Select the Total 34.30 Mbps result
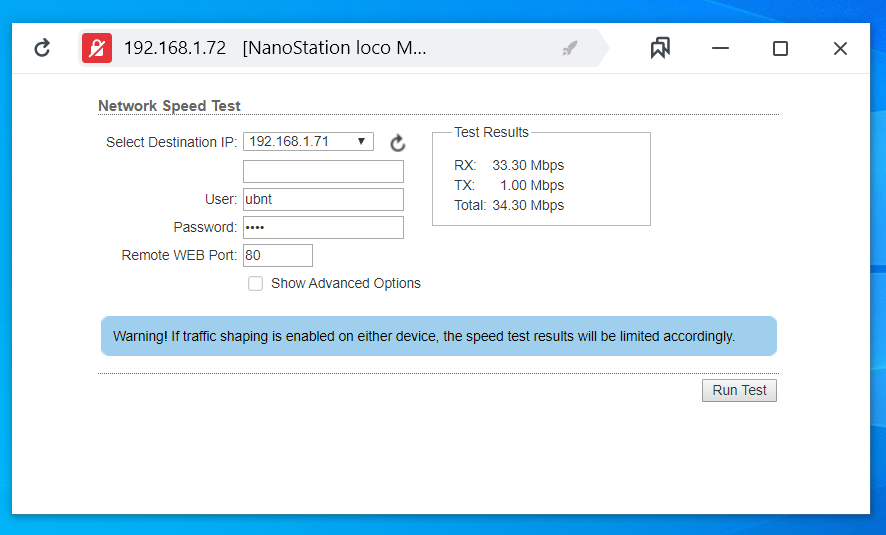Viewport: 886px width, 535px height. (509, 205)
